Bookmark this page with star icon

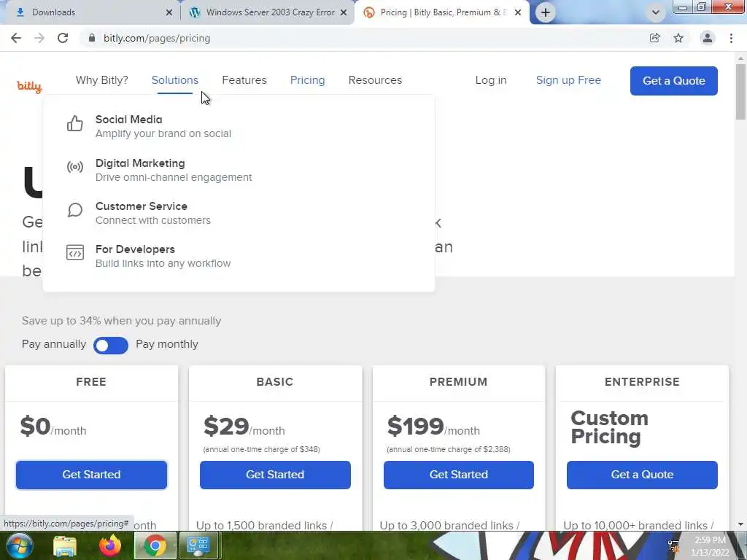678,38
